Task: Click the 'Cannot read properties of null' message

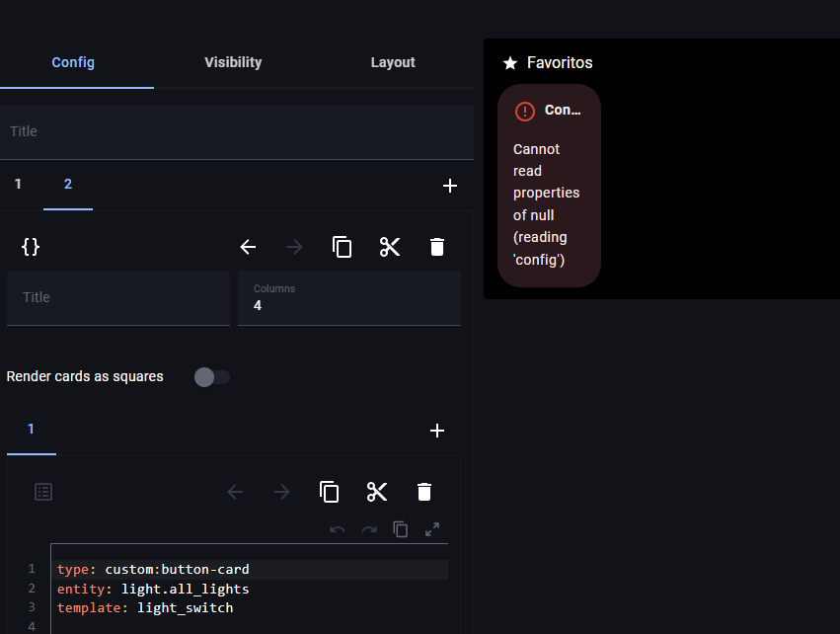Action: click(547, 204)
